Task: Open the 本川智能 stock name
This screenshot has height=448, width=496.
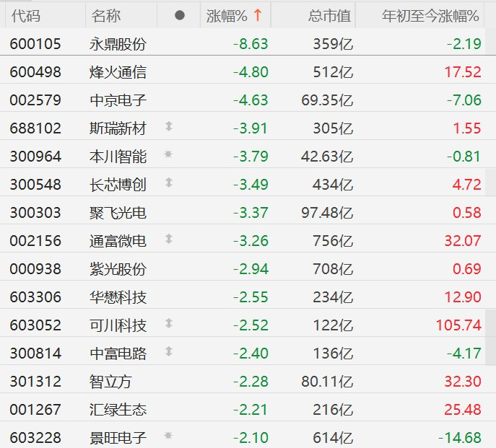Action: click(x=118, y=157)
